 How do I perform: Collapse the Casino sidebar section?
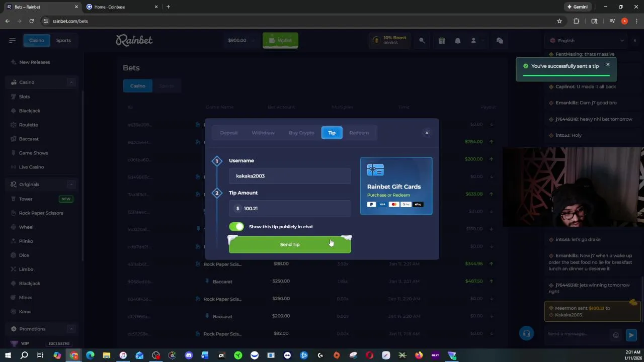pos(71,82)
